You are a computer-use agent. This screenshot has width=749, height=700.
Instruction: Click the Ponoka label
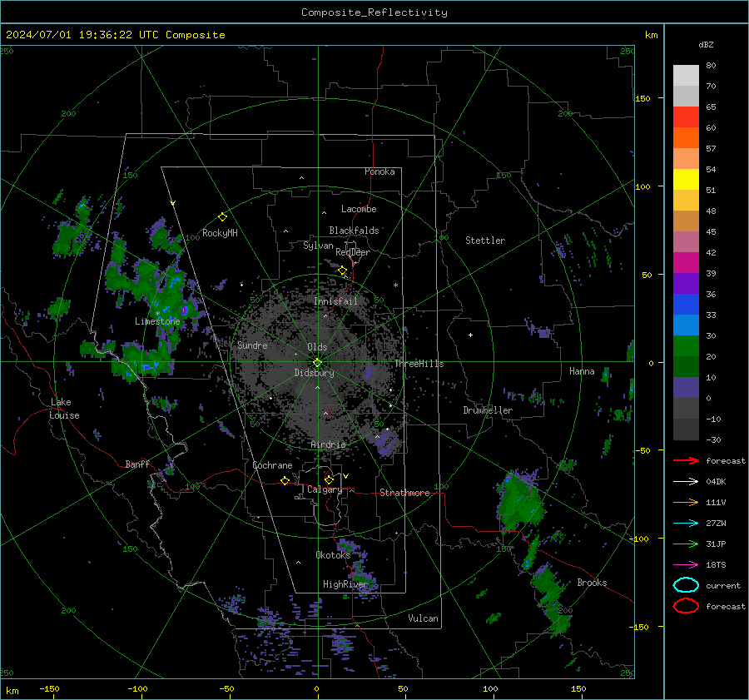point(379,171)
